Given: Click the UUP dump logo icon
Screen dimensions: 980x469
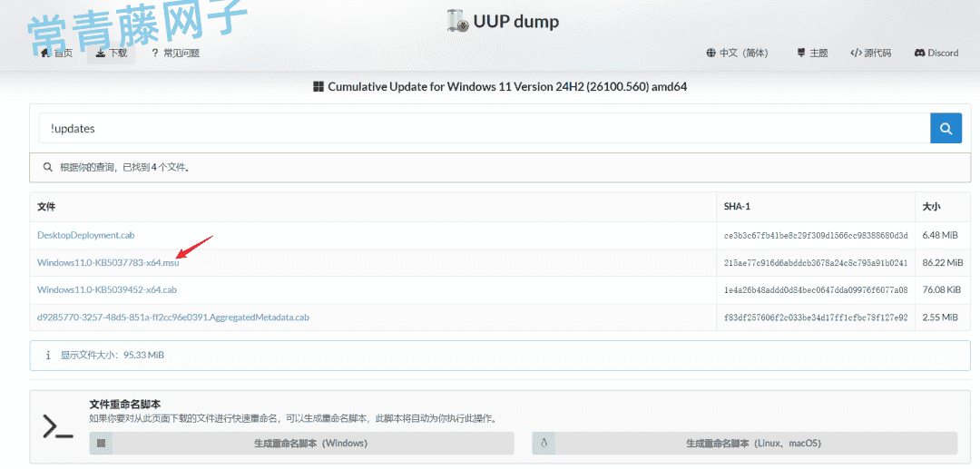Looking at the screenshot, I should pos(459,21).
